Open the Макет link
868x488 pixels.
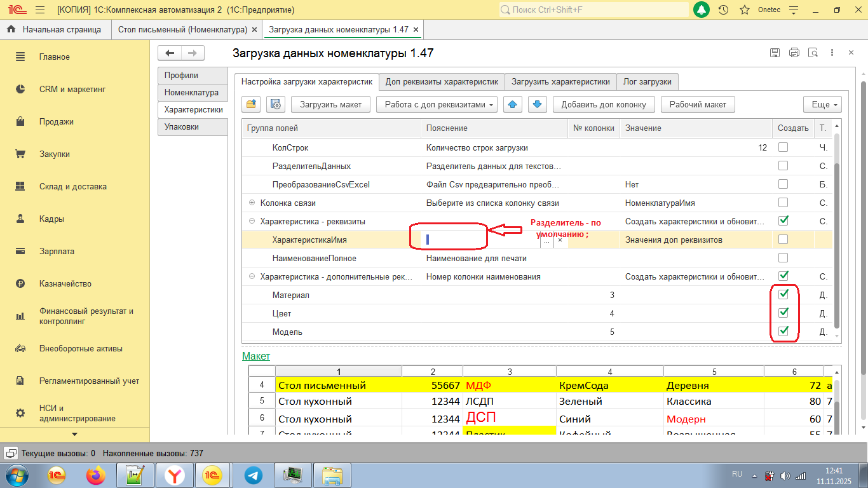coord(256,356)
